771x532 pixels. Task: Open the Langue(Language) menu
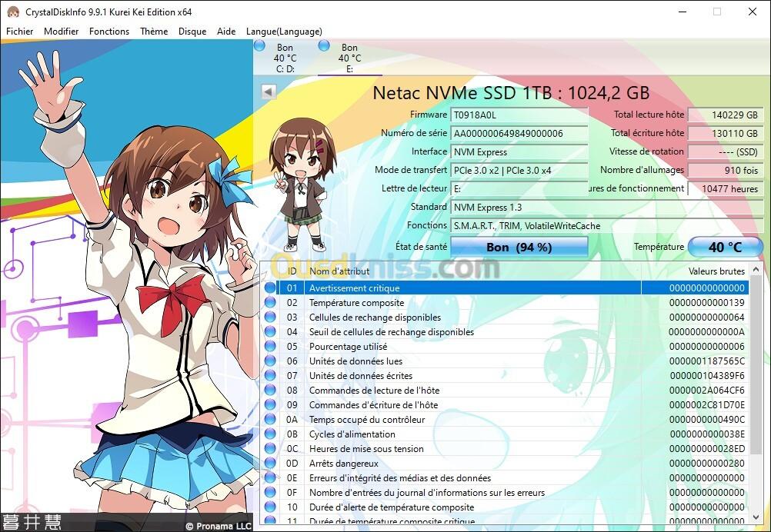284,32
